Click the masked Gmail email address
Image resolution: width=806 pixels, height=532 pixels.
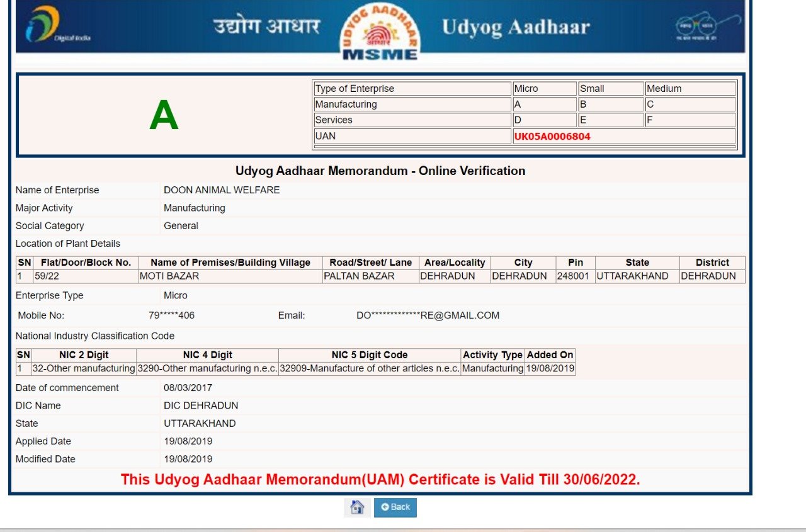(428, 315)
